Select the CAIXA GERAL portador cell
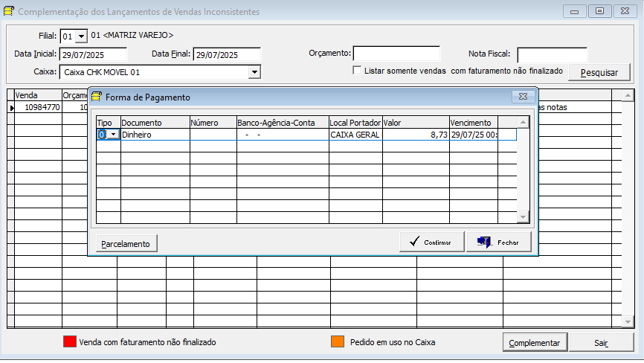Screen dimensions: 644x363 [355, 135]
